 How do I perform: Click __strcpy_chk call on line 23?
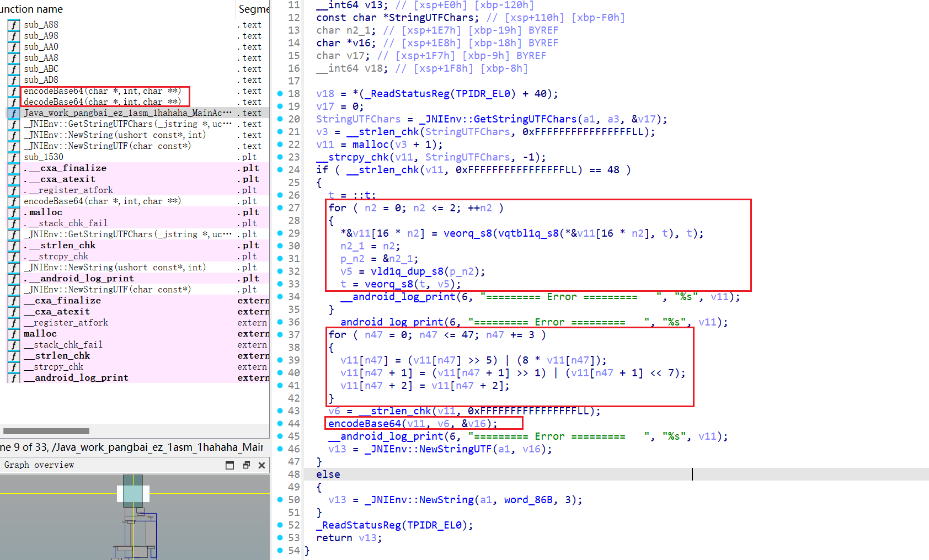coord(353,157)
